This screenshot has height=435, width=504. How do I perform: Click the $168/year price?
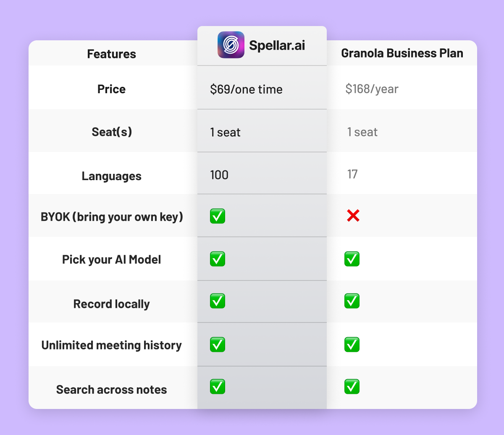[372, 89]
